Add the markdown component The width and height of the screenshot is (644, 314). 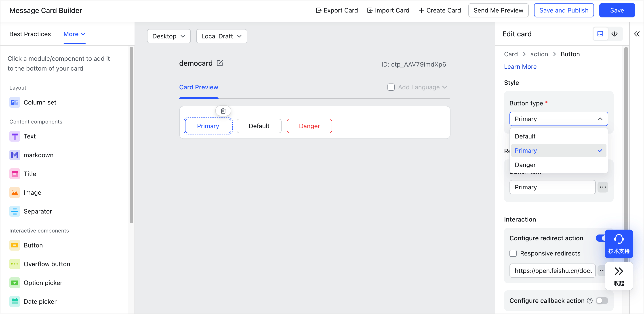32,155
